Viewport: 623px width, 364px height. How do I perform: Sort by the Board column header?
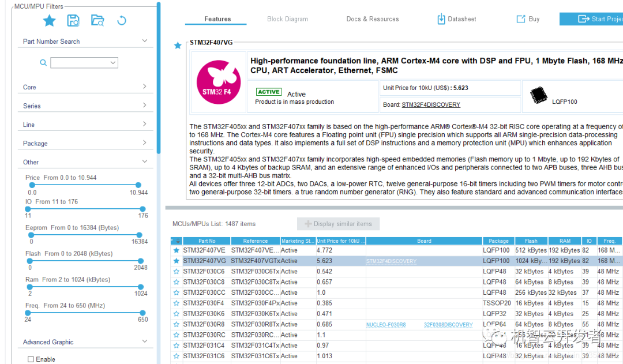[x=424, y=241]
